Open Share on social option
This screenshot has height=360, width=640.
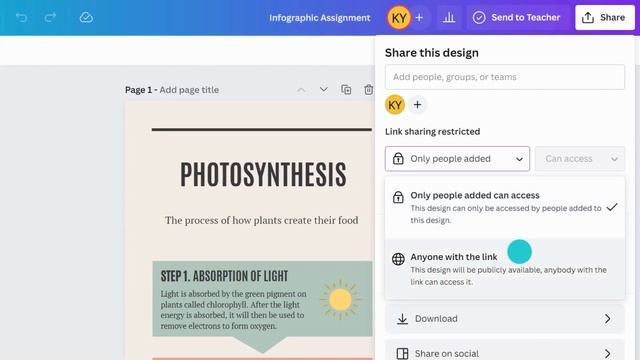[x=505, y=350]
